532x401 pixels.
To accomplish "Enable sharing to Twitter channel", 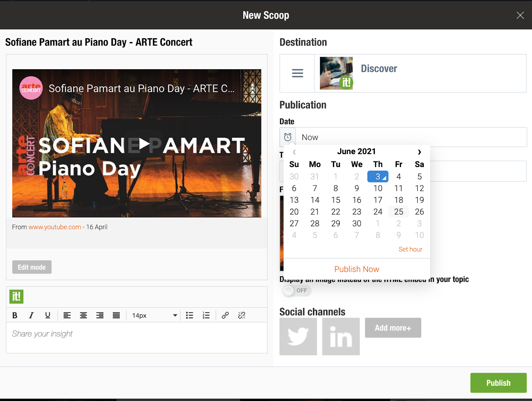I will click(x=298, y=336).
